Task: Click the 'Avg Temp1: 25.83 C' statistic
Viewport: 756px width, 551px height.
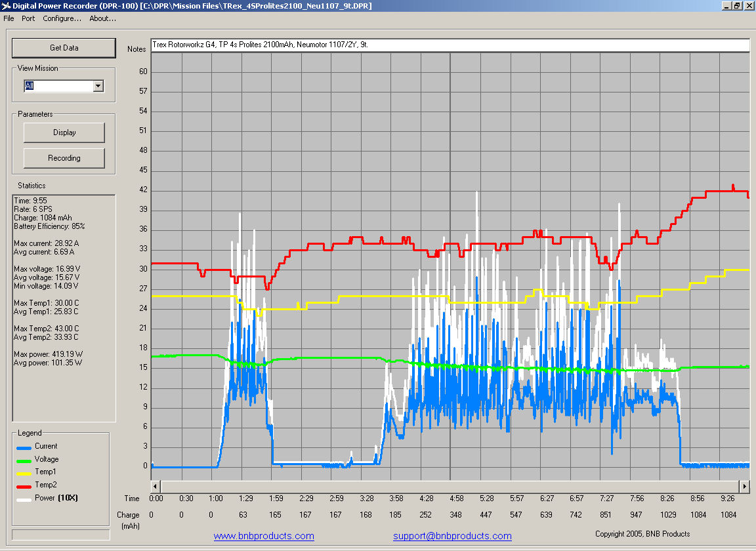Action: tap(46, 312)
